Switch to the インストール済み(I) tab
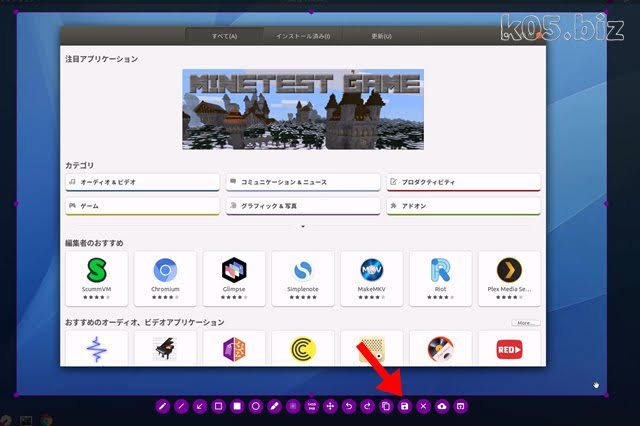This screenshot has width=640, height=426. [303, 36]
